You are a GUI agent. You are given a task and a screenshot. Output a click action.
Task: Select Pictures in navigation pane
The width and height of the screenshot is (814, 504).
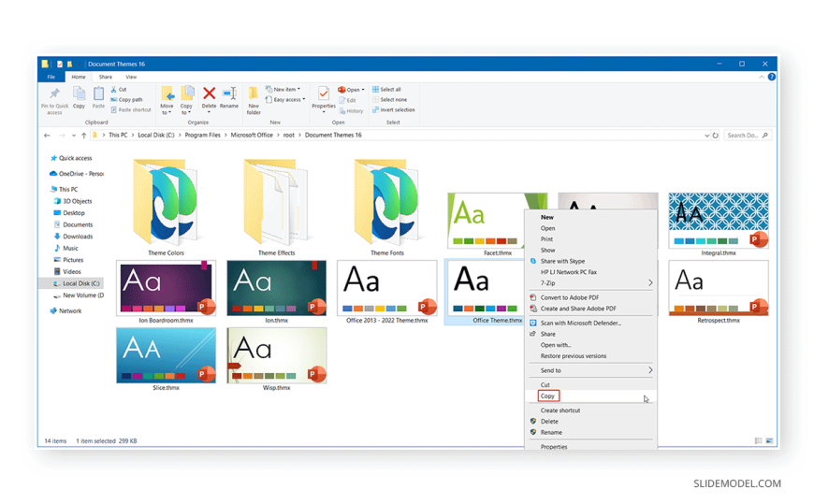[x=68, y=260]
